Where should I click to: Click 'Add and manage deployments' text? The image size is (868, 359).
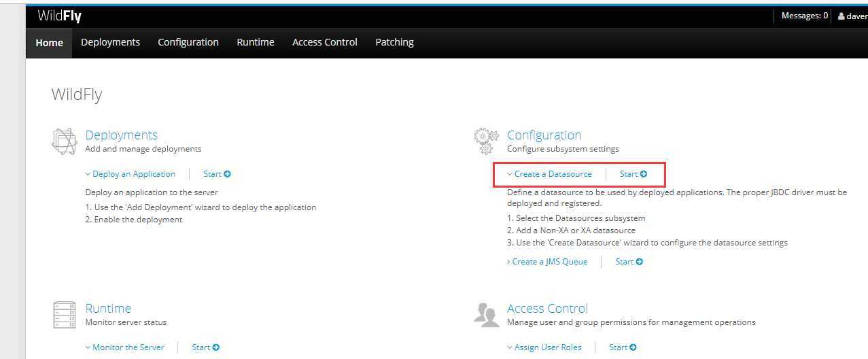click(143, 149)
